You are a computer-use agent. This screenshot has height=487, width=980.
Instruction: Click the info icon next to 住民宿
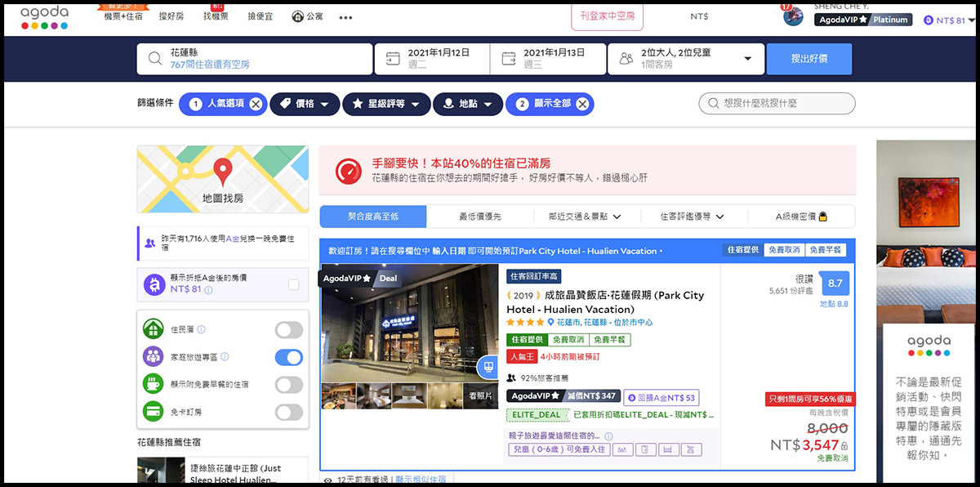[201, 330]
